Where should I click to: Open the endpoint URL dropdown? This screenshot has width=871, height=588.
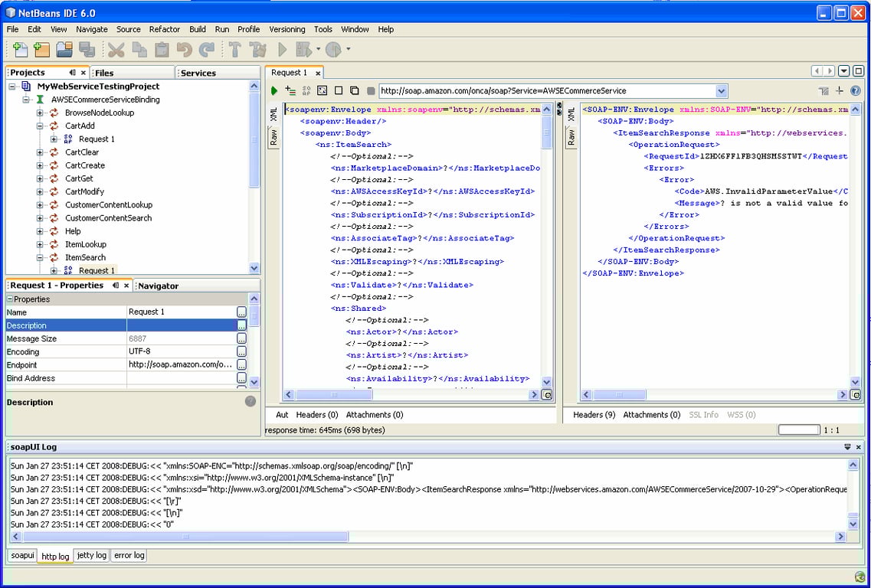(721, 91)
